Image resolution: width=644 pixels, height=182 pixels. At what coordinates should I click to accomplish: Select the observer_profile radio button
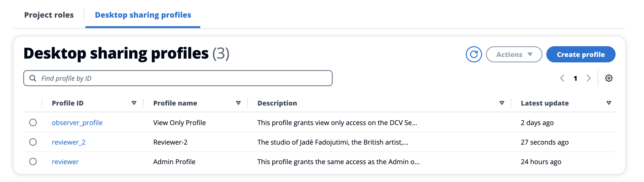[33, 122]
